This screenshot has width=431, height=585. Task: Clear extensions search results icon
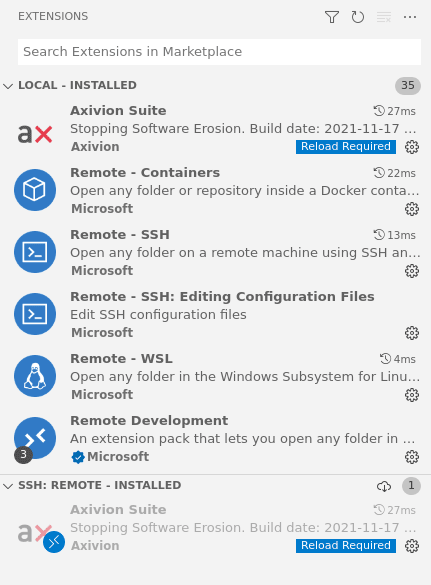pos(384,17)
